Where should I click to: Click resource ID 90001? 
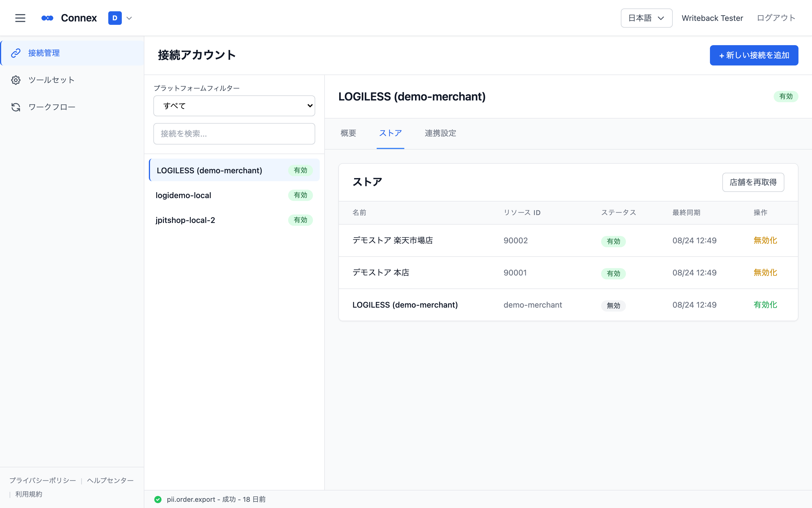click(x=515, y=272)
